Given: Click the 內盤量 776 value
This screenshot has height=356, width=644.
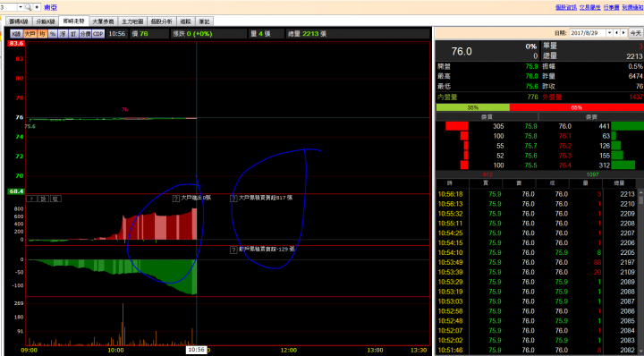Looking at the screenshot, I should [x=533, y=97].
